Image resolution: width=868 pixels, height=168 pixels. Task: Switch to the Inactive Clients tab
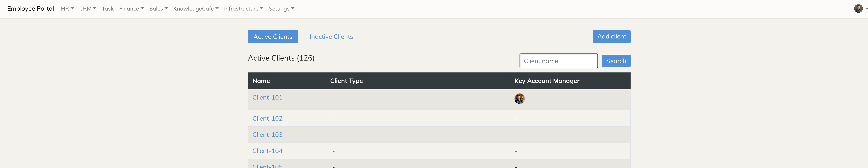pos(331,36)
